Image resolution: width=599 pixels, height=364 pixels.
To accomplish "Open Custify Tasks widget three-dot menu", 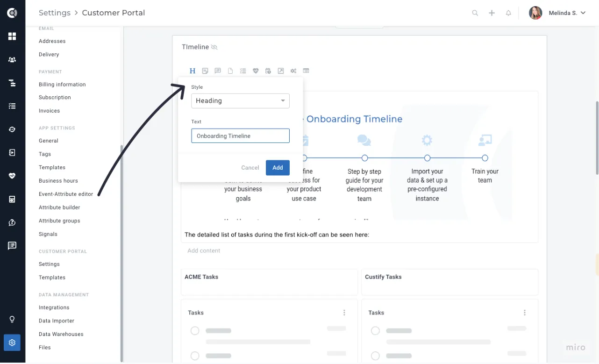I will (525, 313).
